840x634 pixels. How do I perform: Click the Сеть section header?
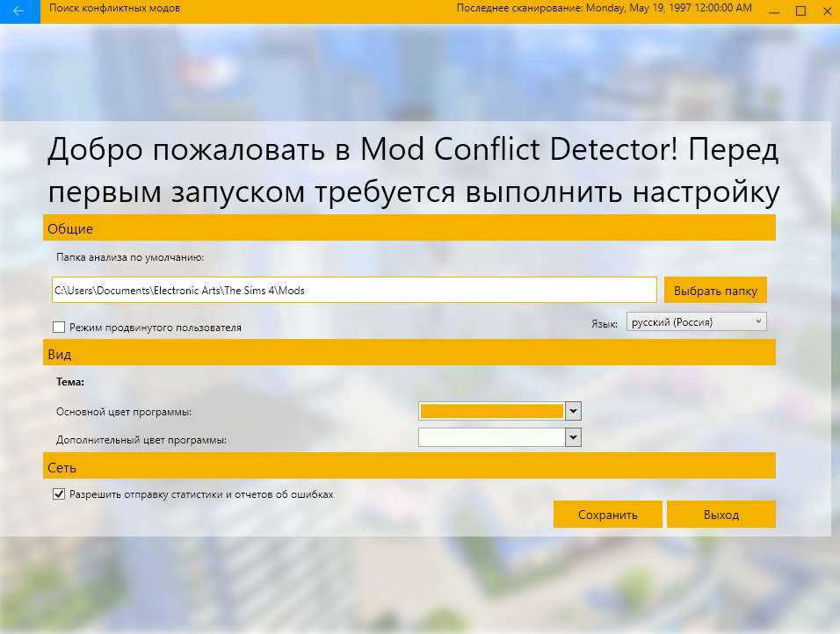click(x=409, y=467)
